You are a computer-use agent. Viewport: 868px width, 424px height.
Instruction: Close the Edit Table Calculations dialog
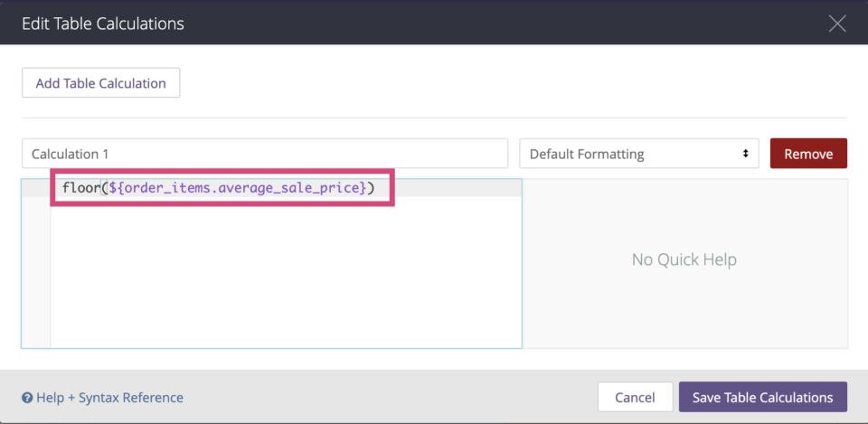click(x=837, y=24)
